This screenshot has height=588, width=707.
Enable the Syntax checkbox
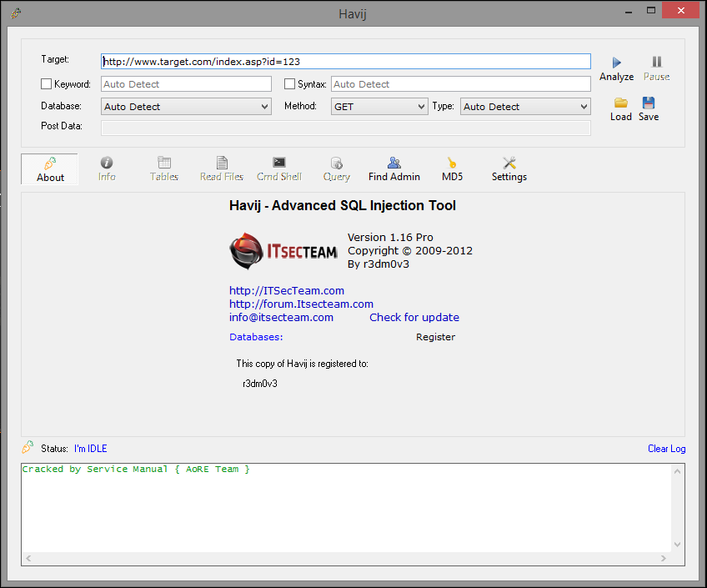(289, 84)
